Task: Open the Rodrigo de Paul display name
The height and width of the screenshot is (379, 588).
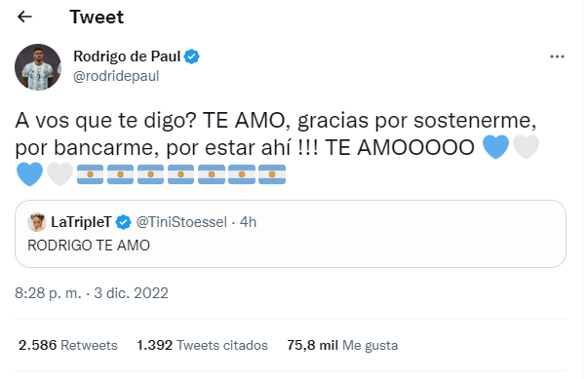Action: [x=127, y=57]
